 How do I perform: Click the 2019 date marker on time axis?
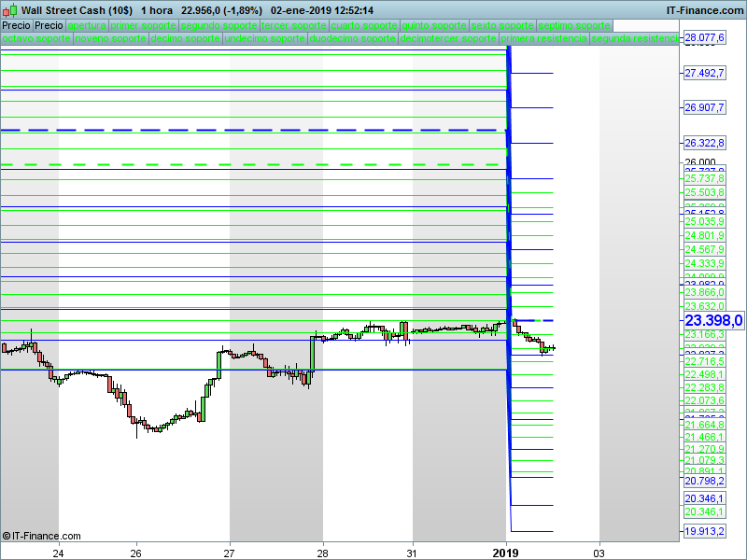coord(505,553)
